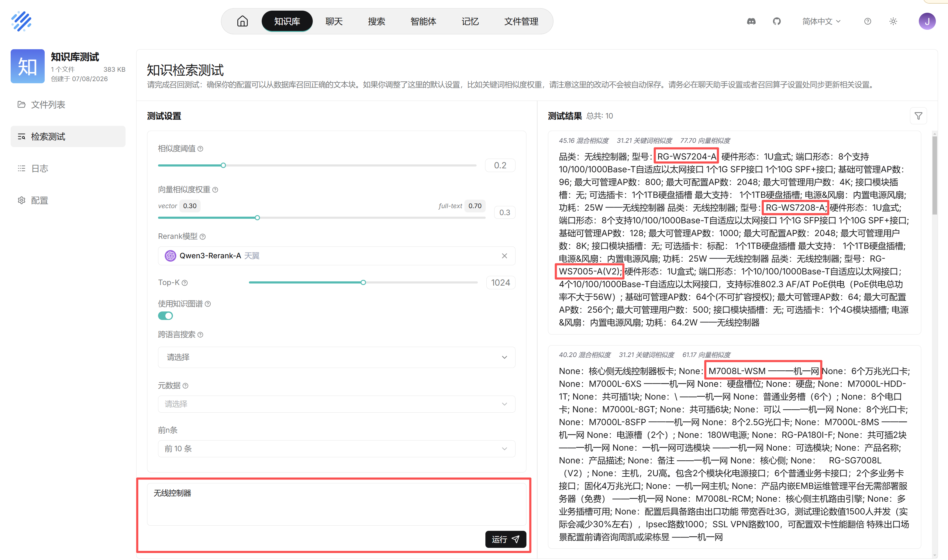
Task: Toggle the 使用知识图谱 switch off
Action: [x=165, y=316]
